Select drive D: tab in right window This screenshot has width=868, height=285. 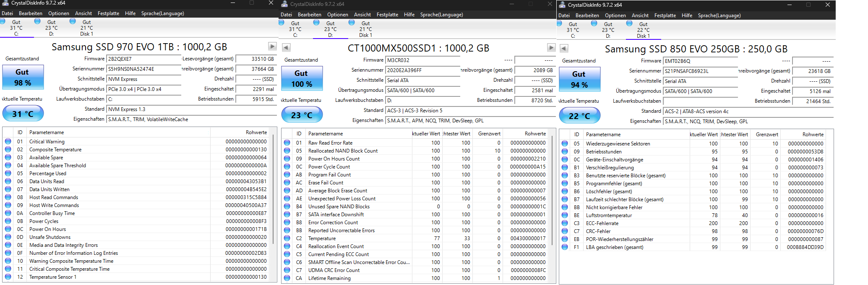pos(608,30)
